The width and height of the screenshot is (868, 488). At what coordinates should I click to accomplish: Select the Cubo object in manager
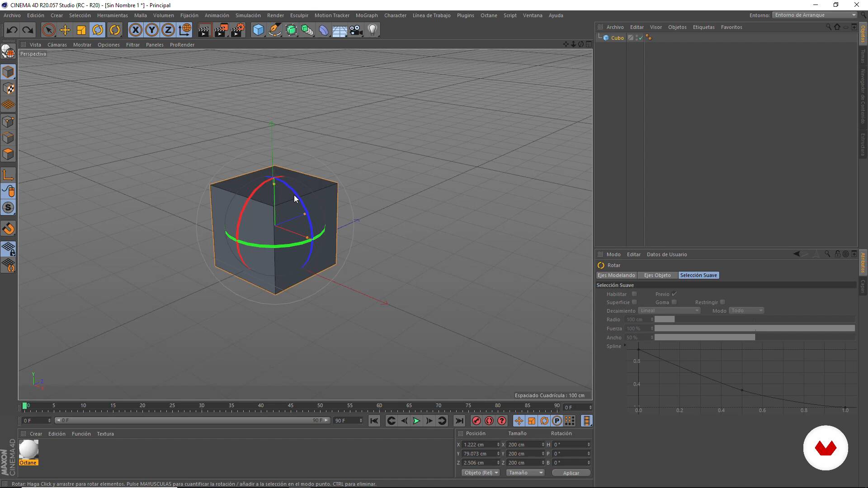[617, 38]
